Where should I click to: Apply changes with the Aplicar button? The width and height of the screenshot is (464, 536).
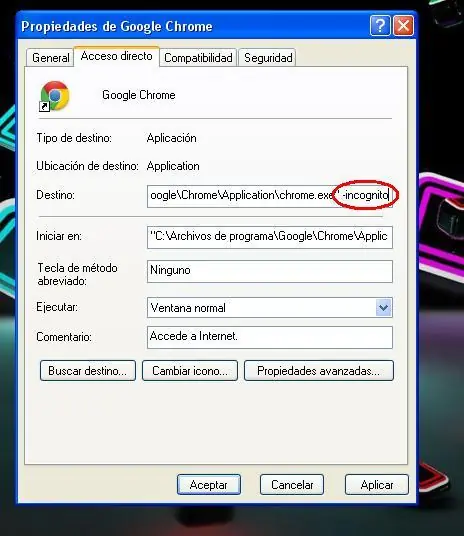[x=376, y=484]
